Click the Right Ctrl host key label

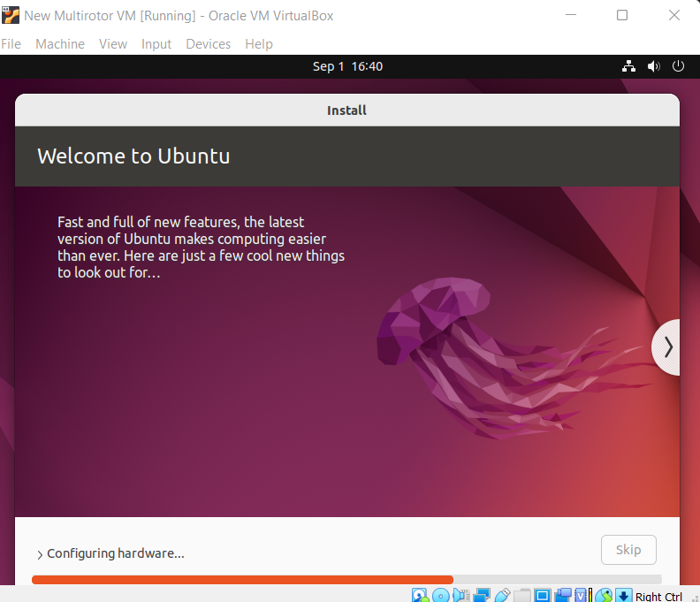658,596
